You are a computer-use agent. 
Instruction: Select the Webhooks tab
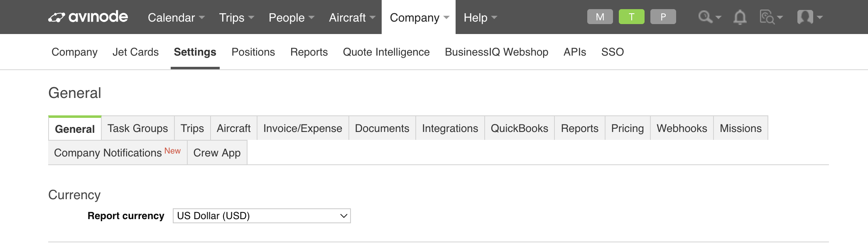[682, 128]
